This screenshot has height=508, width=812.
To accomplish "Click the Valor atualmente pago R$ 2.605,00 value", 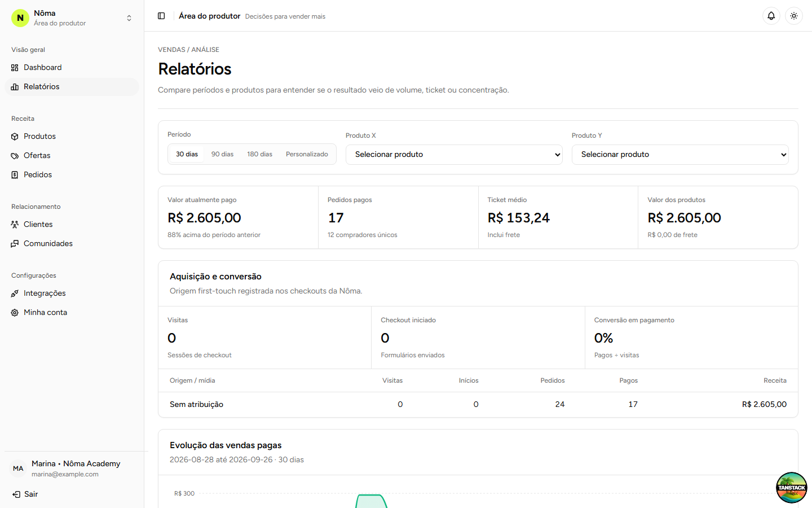I will (204, 218).
